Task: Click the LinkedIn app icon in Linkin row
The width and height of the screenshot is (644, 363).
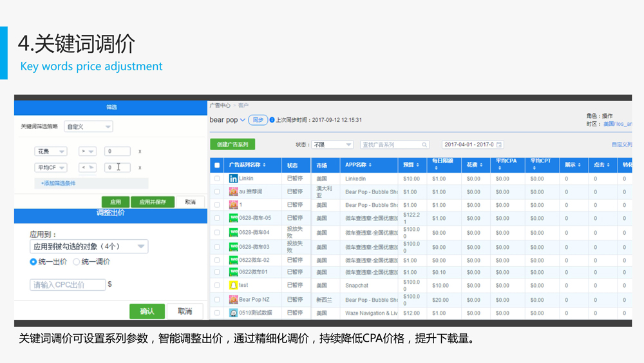Action: [x=233, y=179]
